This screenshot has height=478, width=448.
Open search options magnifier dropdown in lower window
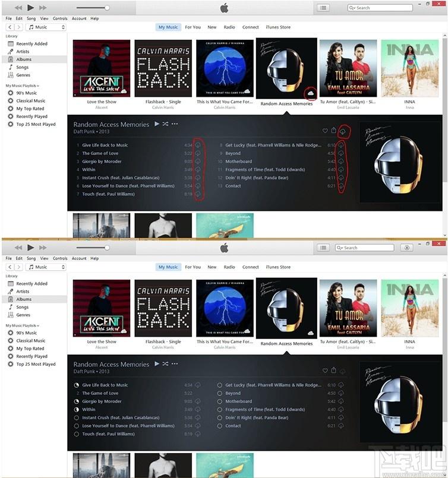coord(340,248)
